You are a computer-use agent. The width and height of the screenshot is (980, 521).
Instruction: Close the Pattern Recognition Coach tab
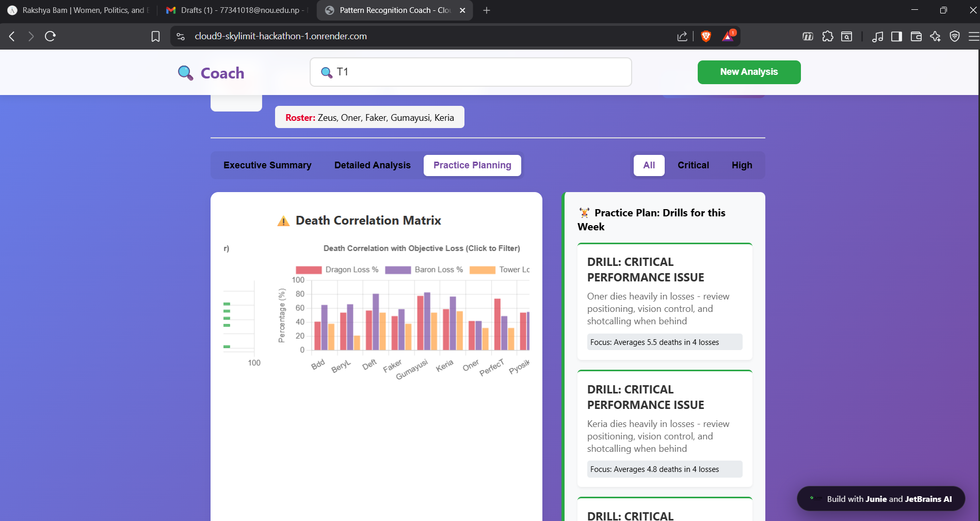(x=462, y=10)
